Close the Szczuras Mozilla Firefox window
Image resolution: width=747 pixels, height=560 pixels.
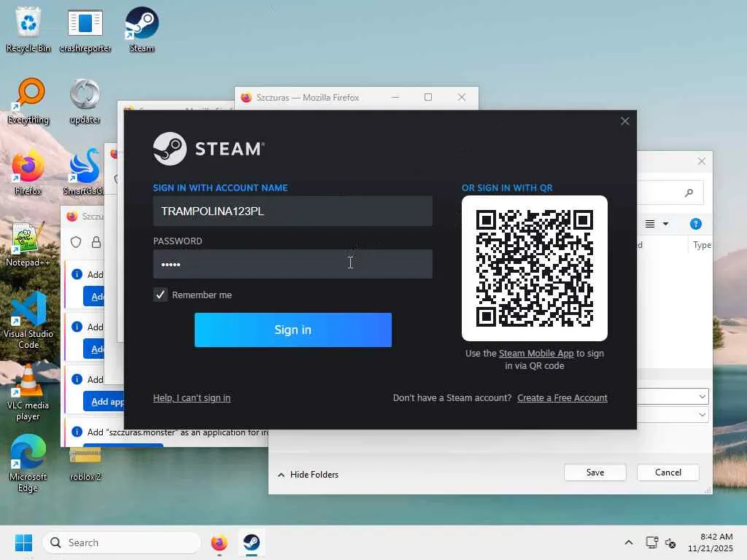(462, 97)
